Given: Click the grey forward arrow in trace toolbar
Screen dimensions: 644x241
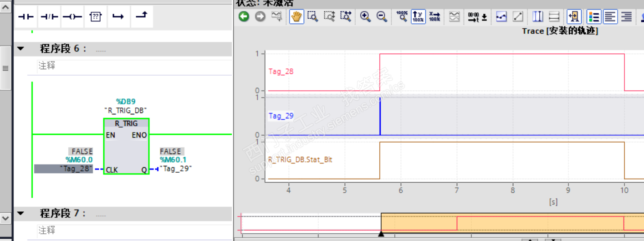Looking at the screenshot, I should pos(260,17).
